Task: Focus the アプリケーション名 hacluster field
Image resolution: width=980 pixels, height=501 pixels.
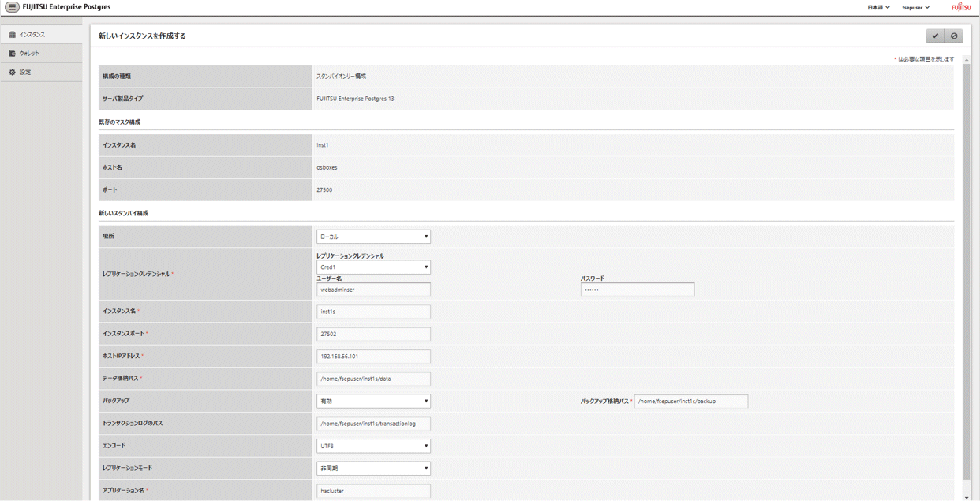Action: [373, 491]
